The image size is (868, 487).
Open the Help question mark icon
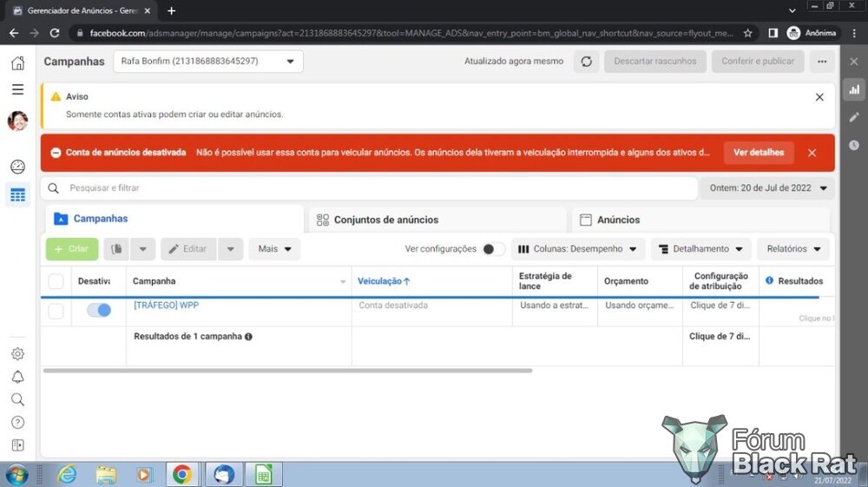tap(17, 422)
